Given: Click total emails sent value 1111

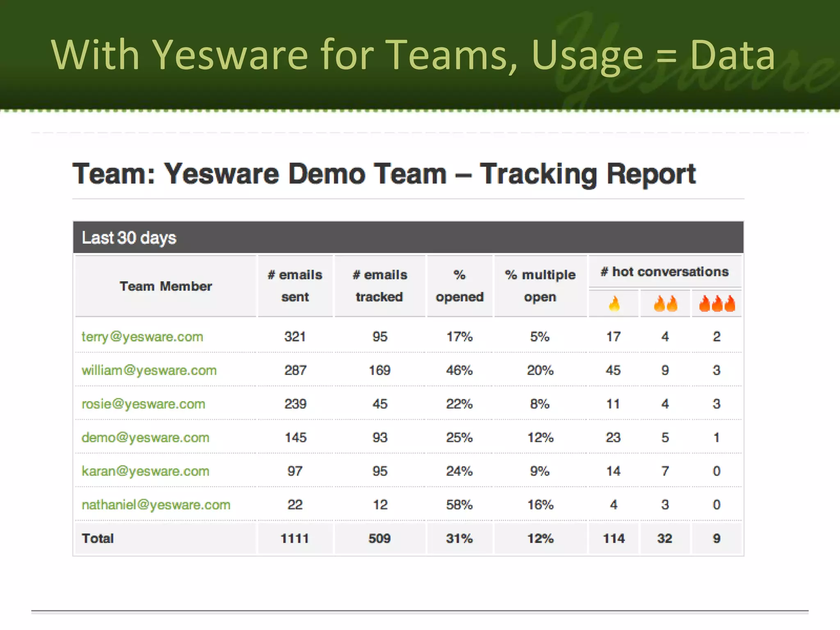Looking at the screenshot, I should (294, 539).
